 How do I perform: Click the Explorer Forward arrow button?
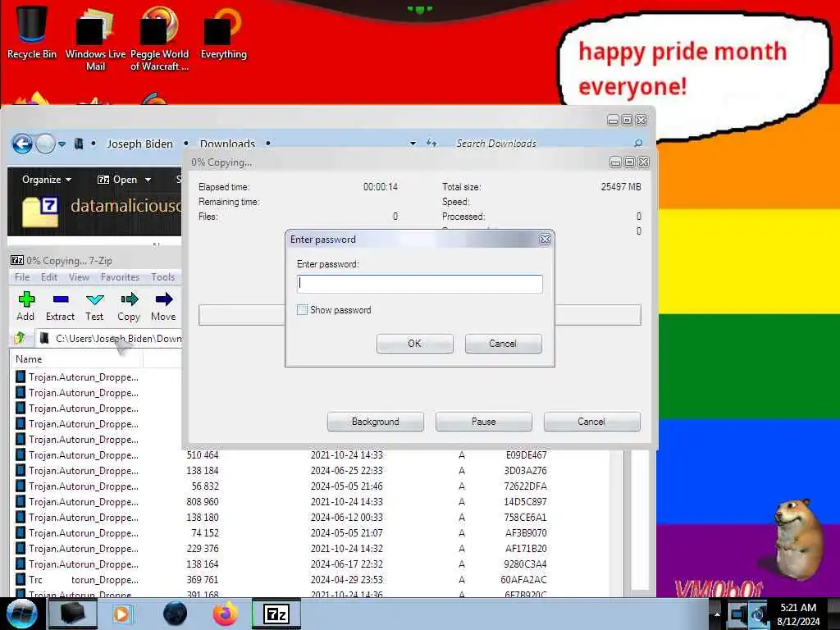46,144
